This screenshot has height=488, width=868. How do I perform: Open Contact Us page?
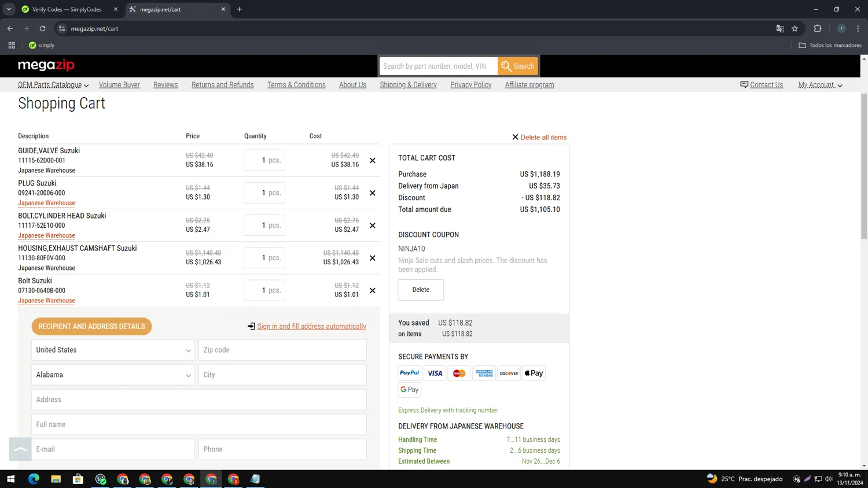762,84
